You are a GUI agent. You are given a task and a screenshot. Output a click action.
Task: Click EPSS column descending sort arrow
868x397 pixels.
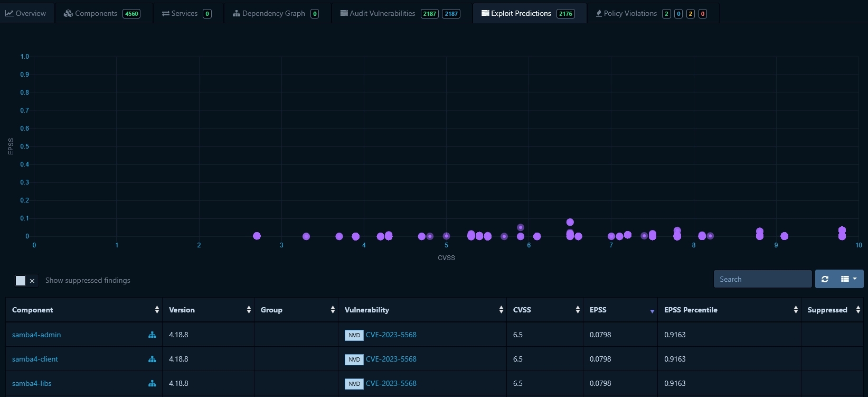click(x=652, y=311)
